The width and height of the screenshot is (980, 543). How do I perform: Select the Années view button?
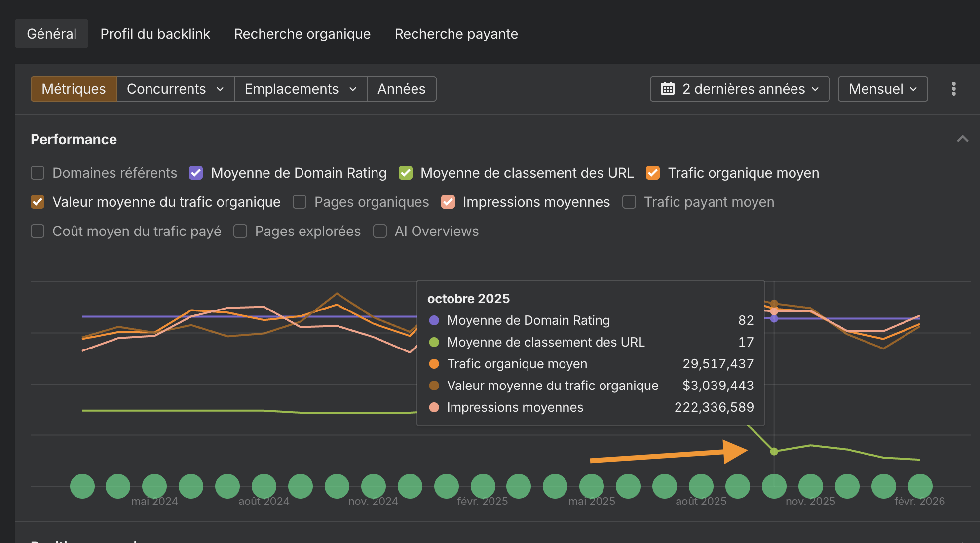(401, 89)
